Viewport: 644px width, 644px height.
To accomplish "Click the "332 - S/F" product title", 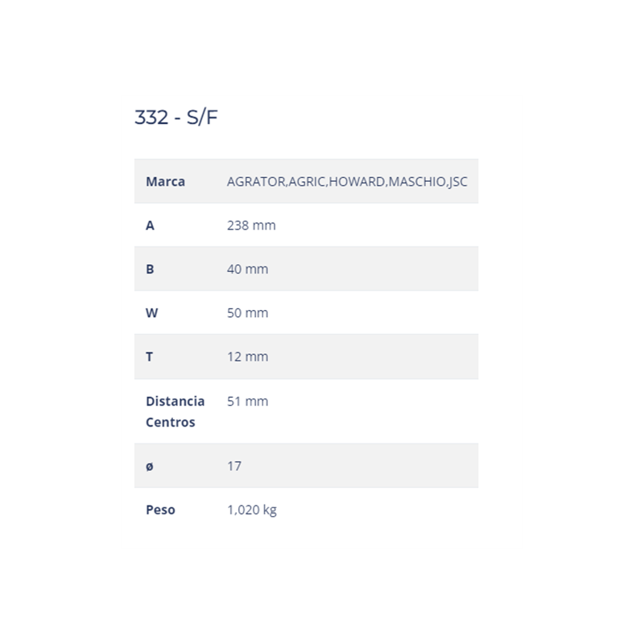I will tap(175, 118).
